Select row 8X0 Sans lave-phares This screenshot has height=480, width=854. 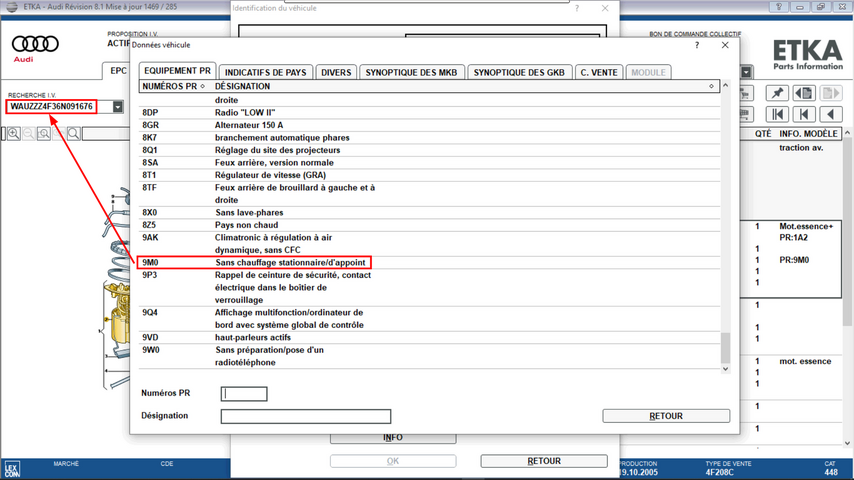(429, 212)
